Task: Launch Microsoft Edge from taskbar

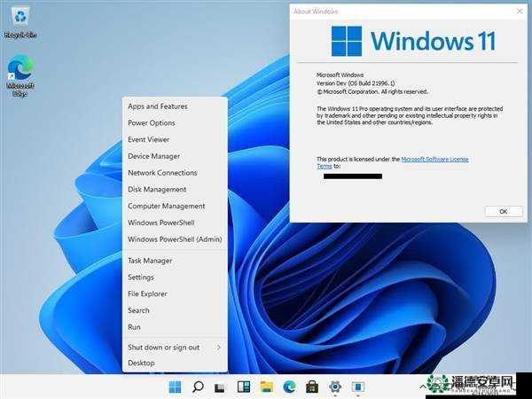Action: [x=289, y=387]
